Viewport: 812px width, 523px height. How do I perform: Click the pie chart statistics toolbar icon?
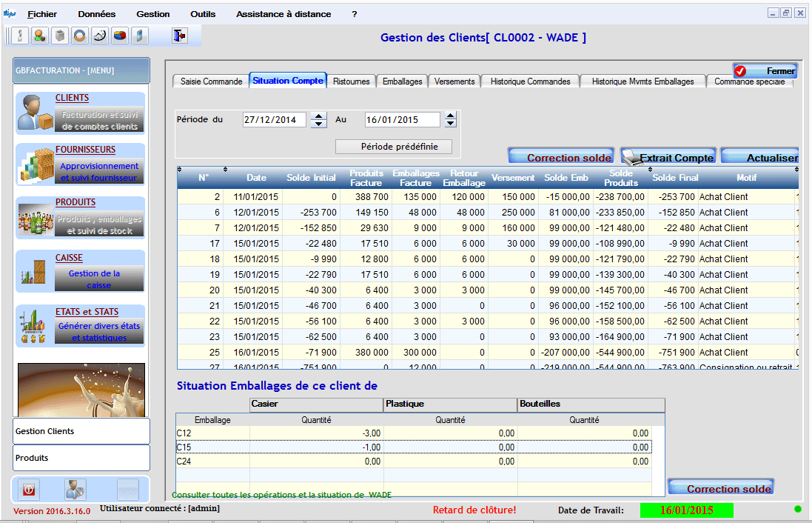(119, 36)
